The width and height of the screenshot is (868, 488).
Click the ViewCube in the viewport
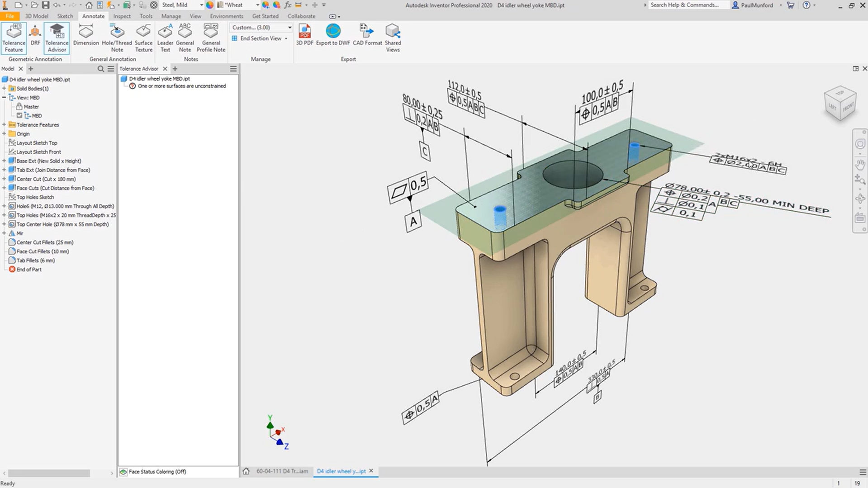coord(840,104)
